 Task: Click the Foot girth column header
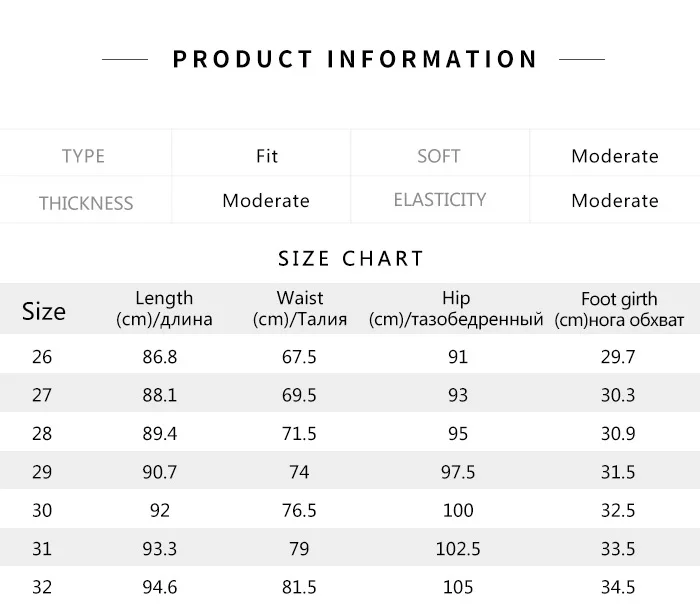click(x=619, y=310)
